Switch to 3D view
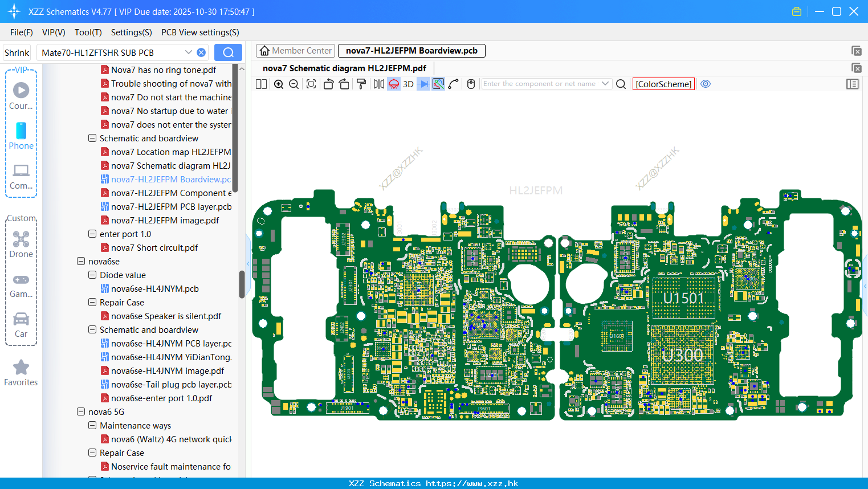The image size is (868, 489). click(408, 84)
